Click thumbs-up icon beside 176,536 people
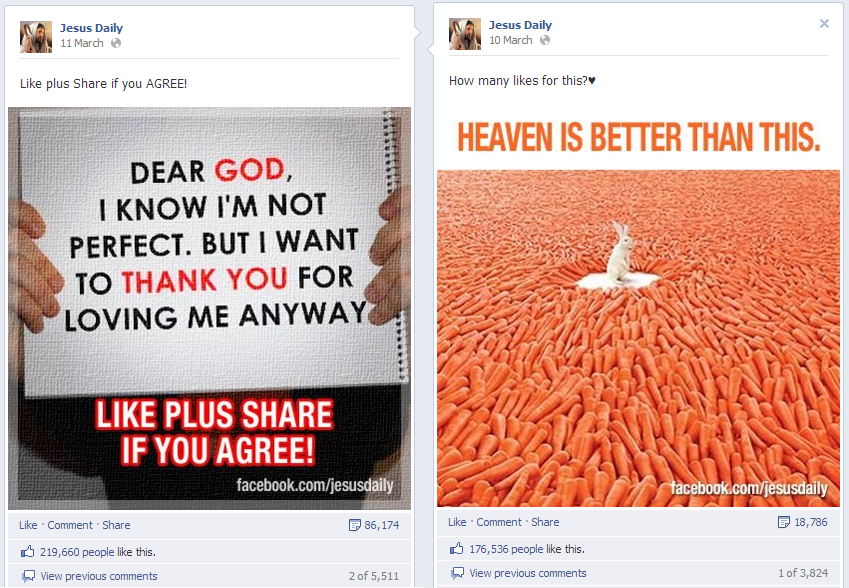 [456, 548]
